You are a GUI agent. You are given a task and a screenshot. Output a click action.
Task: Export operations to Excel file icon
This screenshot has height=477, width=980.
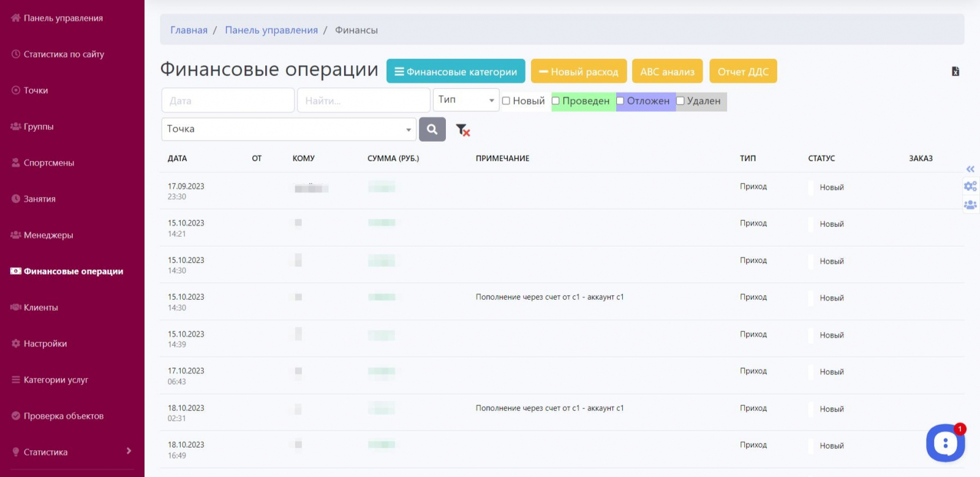click(x=955, y=72)
